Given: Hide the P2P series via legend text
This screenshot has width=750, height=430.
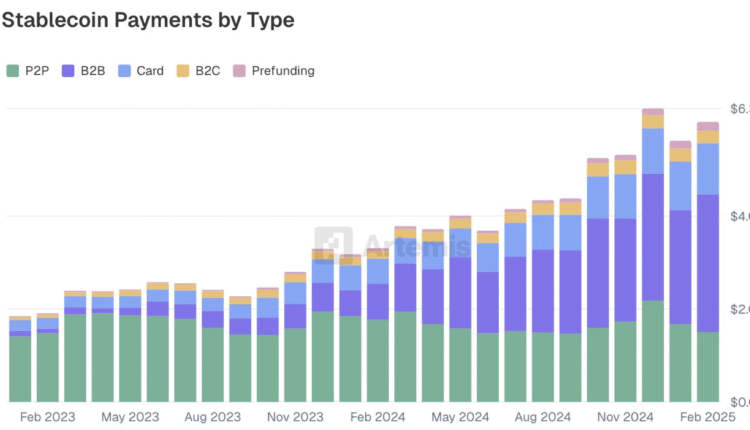Looking at the screenshot, I should pyautogui.click(x=38, y=71).
